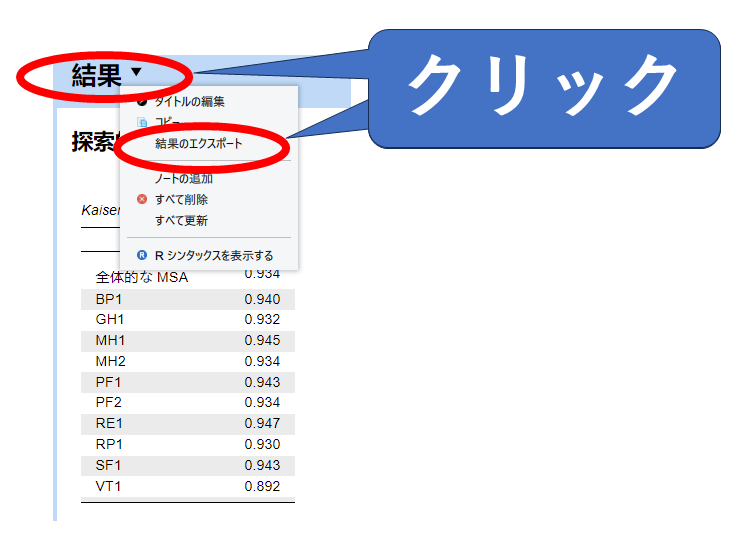
Task: Click the red delete icon for すべて削除
Action: click(x=142, y=199)
